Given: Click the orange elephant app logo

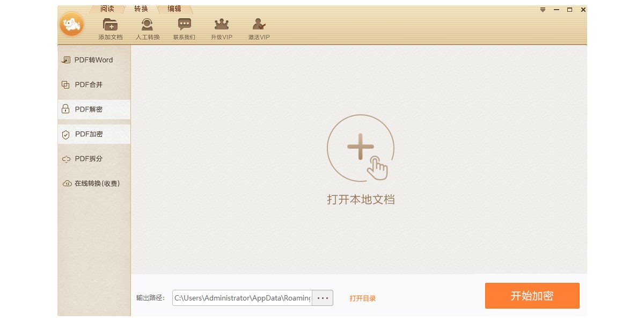Looking at the screenshot, I should [x=72, y=24].
